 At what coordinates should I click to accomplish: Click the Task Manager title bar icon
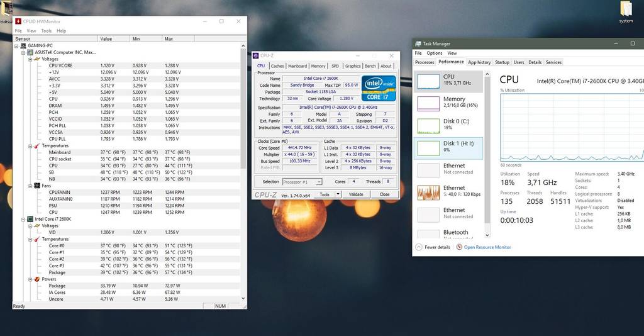[x=418, y=43]
